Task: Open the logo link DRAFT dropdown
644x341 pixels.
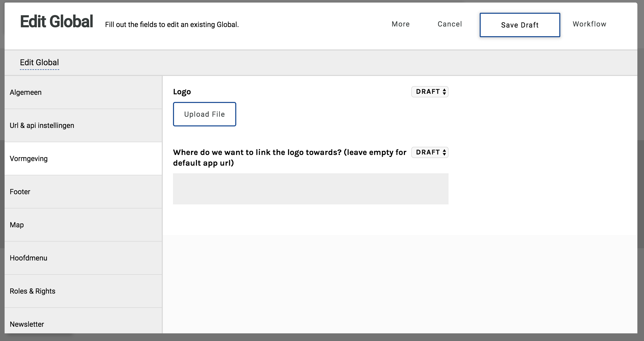Action: (430, 152)
